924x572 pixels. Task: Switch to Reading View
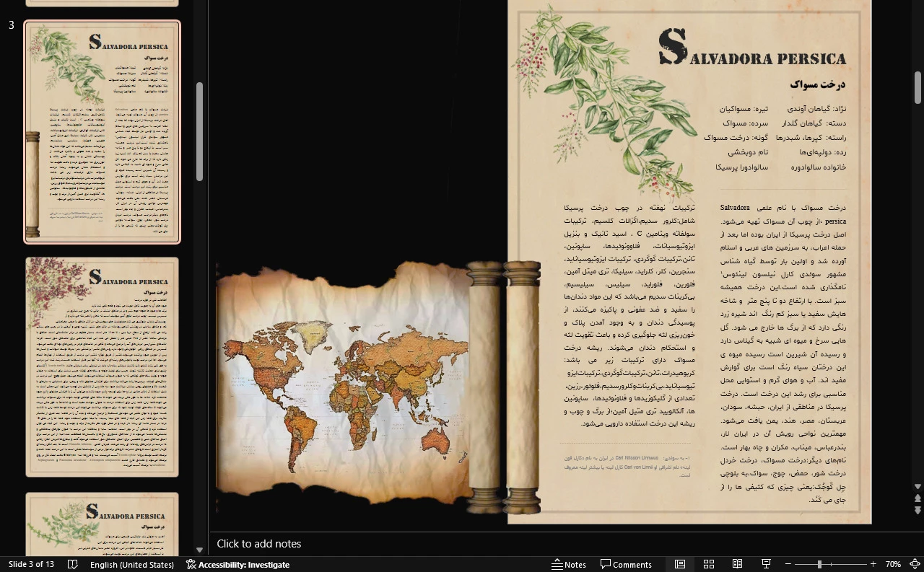coord(737,564)
